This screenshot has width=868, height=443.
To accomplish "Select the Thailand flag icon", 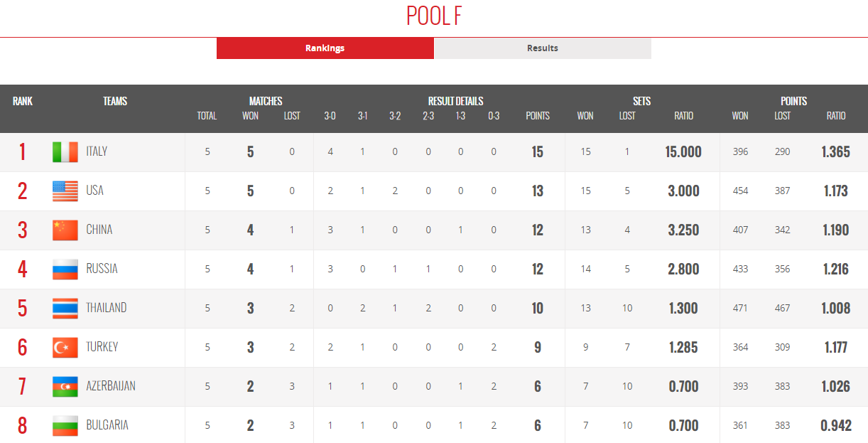I will point(65,308).
